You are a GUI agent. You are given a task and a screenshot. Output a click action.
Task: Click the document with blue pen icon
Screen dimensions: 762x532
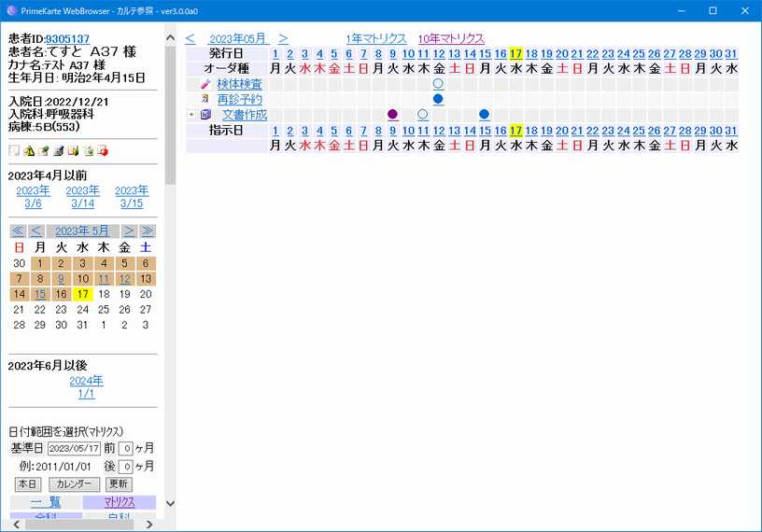58,151
